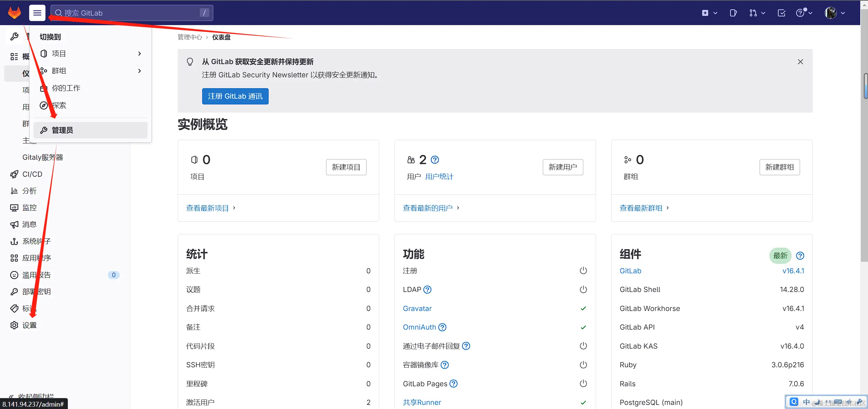This screenshot has height=409, width=868.
Task: Open help icon beside 组件 heading
Action: (x=800, y=256)
